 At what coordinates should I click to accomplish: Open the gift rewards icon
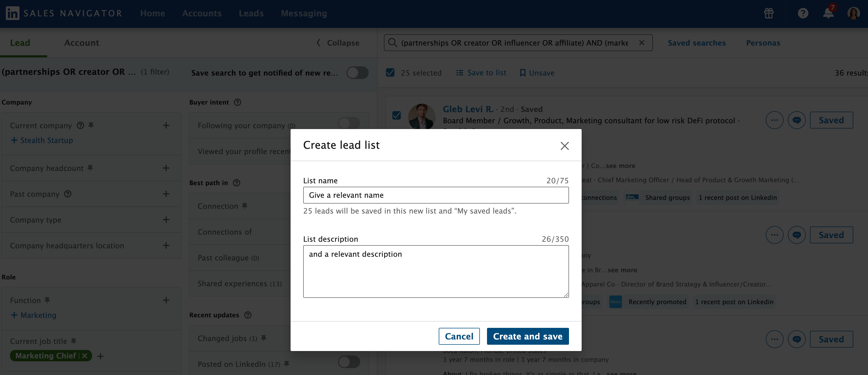pyautogui.click(x=769, y=13)
